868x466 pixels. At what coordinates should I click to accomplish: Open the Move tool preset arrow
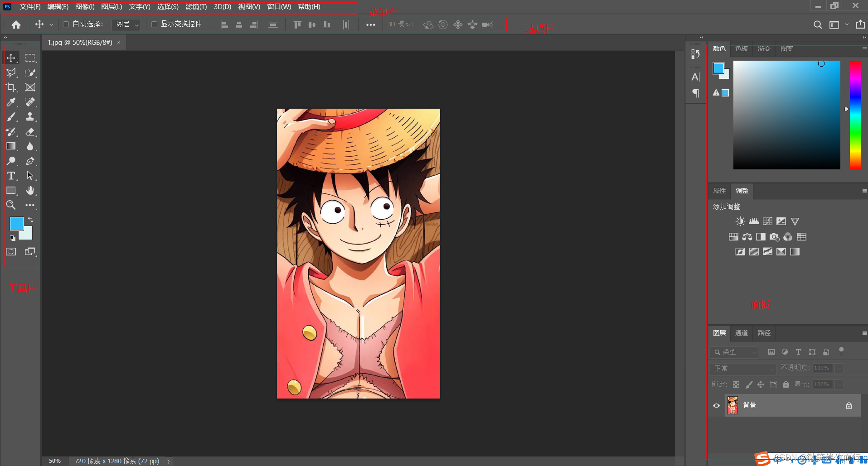(x=51, y=25)
